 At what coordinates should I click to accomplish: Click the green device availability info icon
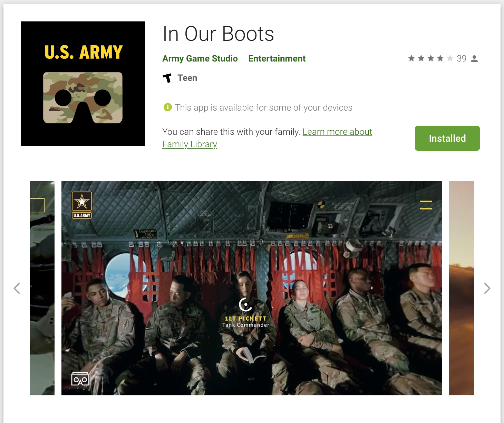(167, 107)
